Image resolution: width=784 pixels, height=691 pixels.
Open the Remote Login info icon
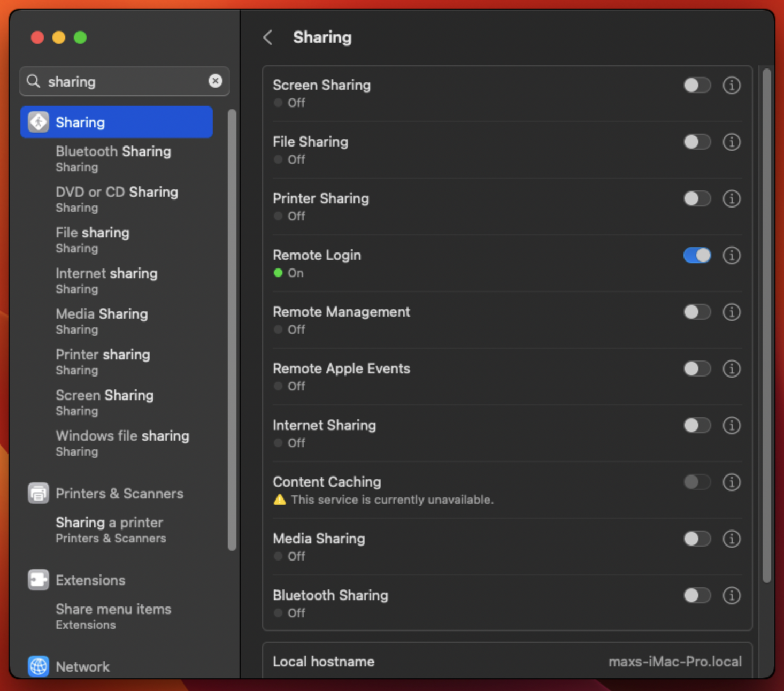(x=731, y=256)
